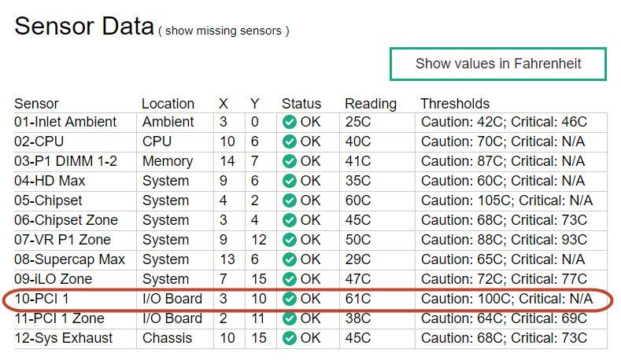Click the green check icon for 02-CPU
Screen dimensions: 621x364
click(289, 142)
